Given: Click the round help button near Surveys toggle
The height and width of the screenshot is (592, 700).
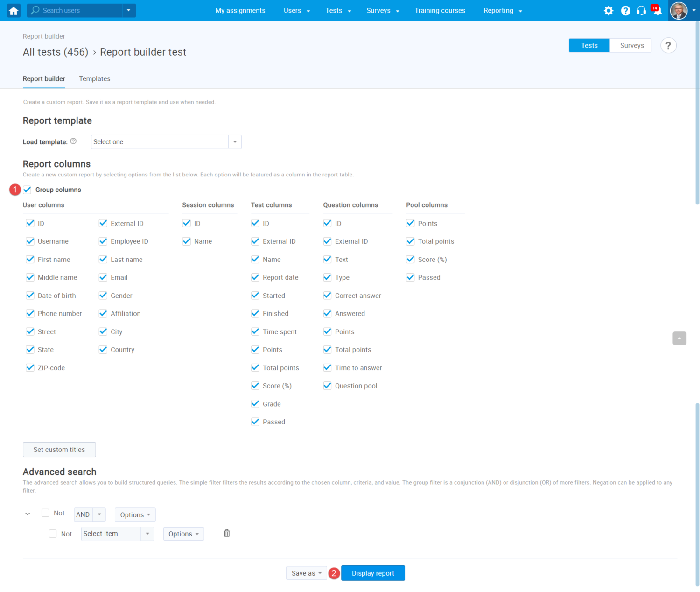Looking at the screenshot, I should tap(668, 45).
